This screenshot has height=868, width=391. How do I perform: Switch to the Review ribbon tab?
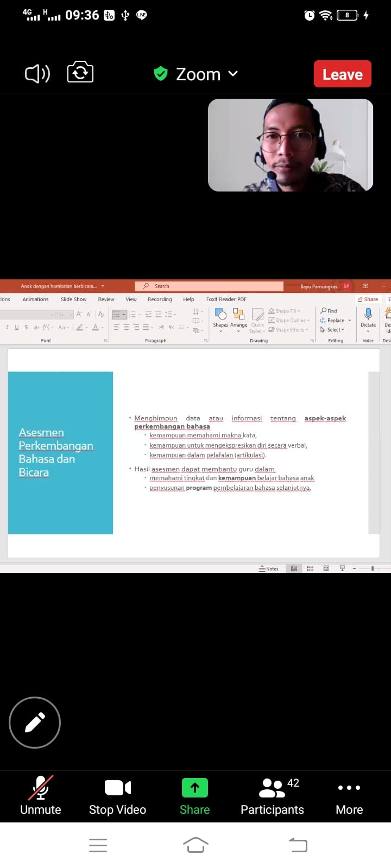[x=106, y=299]
